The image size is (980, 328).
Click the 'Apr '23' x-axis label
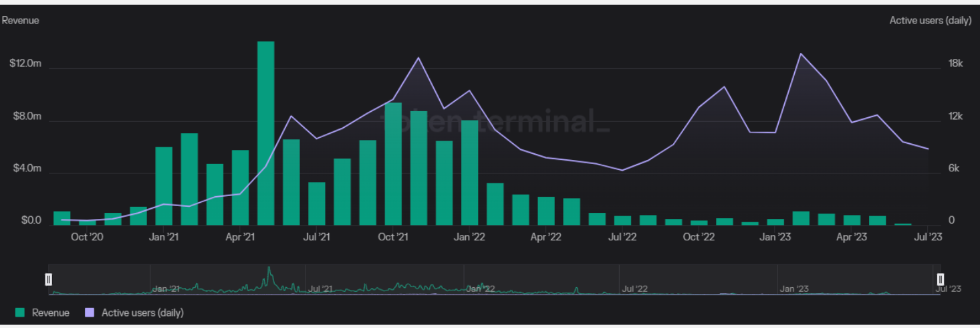pos(852,236)
